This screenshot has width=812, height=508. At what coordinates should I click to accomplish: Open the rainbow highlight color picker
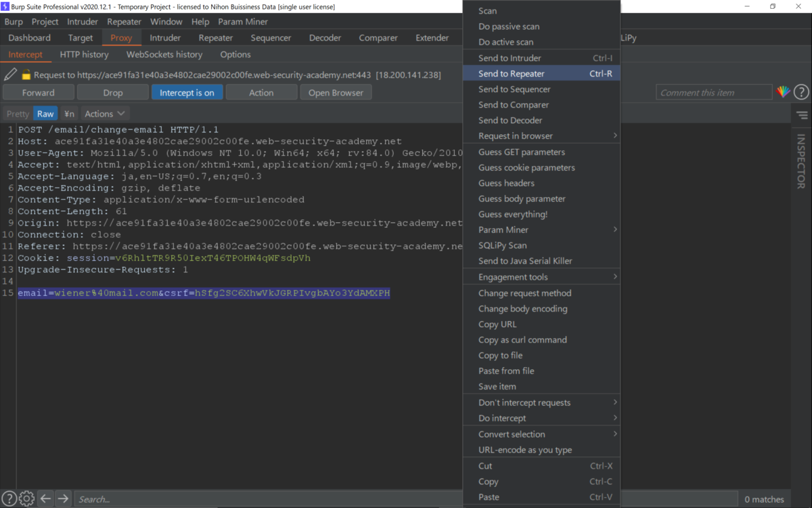(x=784, y=92)
